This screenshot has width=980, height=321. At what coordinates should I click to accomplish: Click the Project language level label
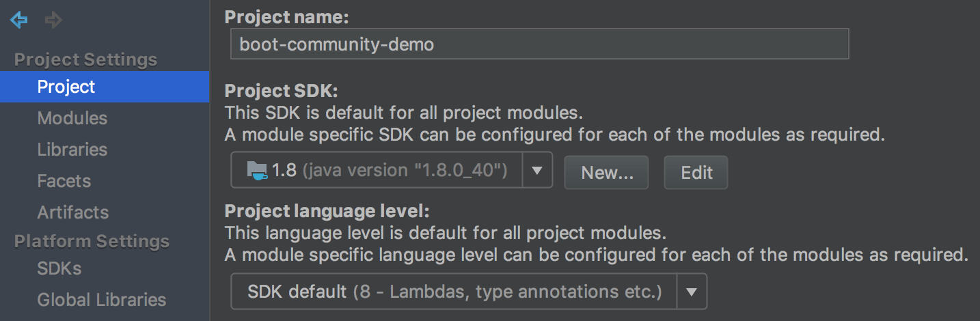pos(327,210)
